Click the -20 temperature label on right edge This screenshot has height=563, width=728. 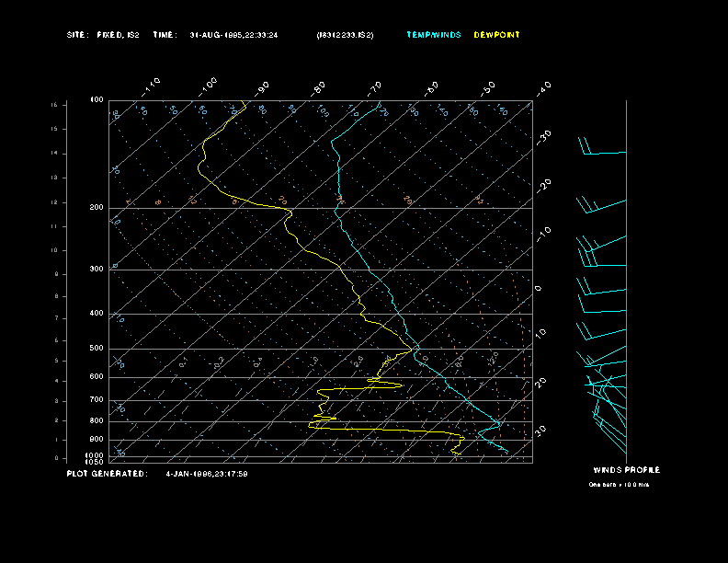(x=544, y=186)
